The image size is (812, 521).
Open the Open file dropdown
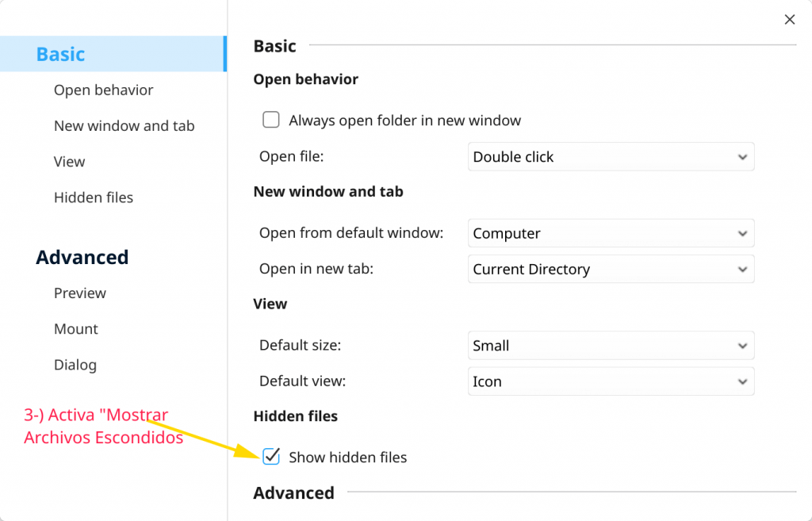coord(611,157)
